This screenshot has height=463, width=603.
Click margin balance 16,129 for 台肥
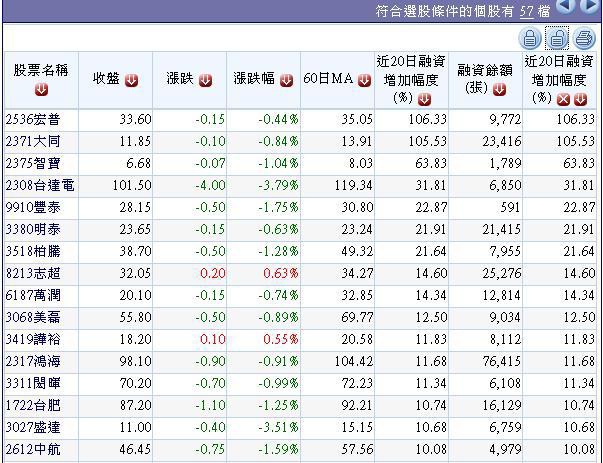pyautogui.click(x=501, y=405)
